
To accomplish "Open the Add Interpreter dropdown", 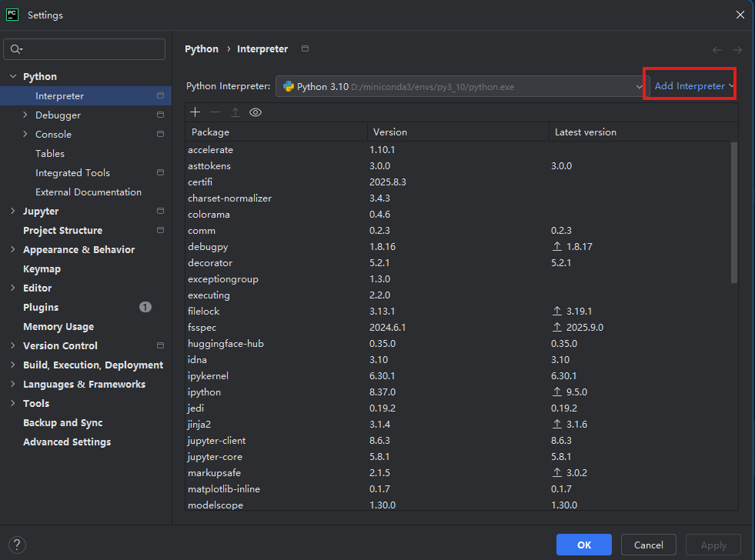I will 693,85.
